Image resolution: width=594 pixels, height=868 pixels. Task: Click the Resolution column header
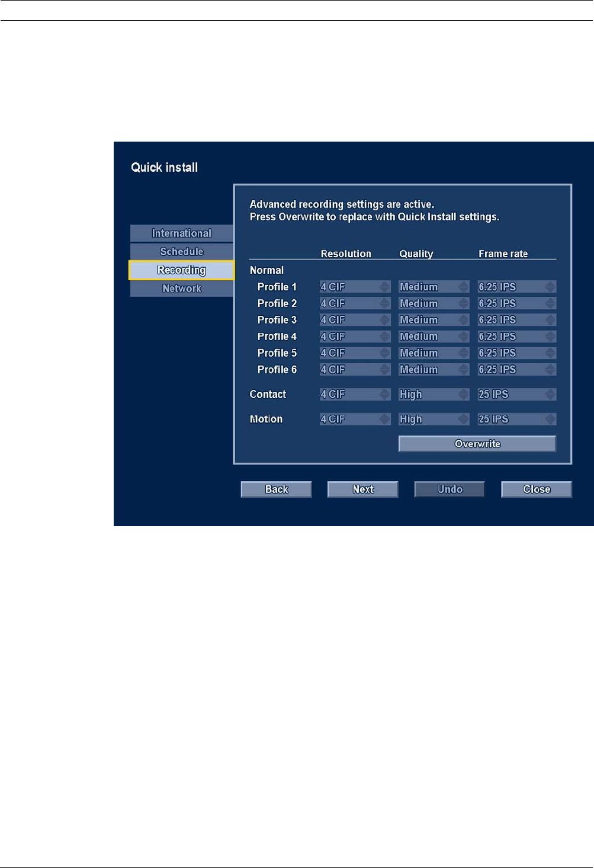[346, 254]
